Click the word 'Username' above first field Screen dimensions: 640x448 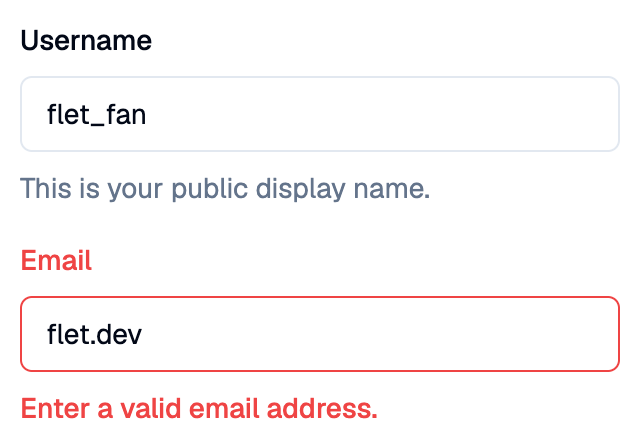coord(86,40)
